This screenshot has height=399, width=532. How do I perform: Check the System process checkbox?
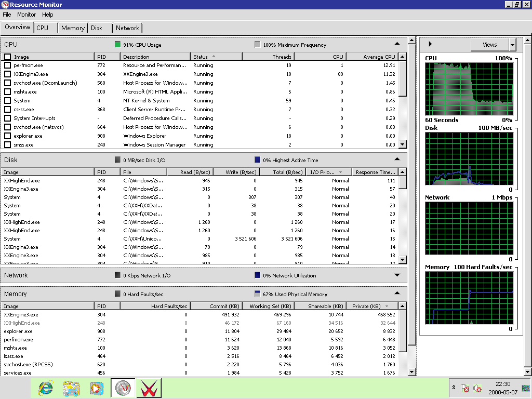tap(7, 100)
